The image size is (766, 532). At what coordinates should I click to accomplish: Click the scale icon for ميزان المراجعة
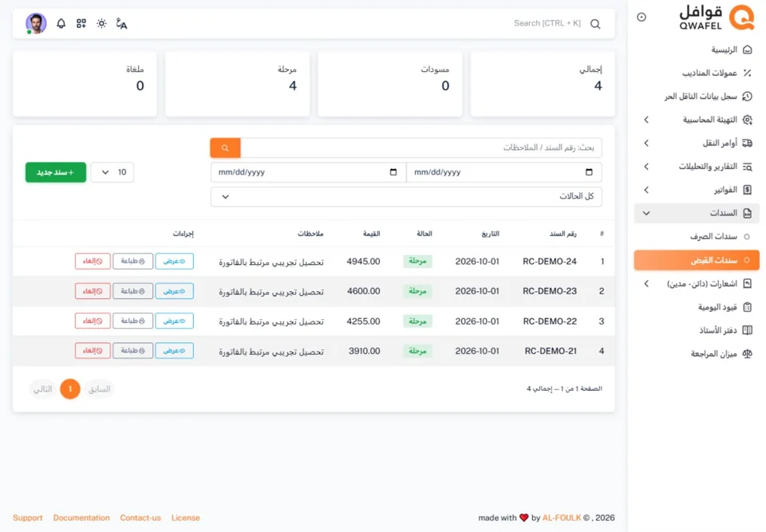(x=747, y=353)
